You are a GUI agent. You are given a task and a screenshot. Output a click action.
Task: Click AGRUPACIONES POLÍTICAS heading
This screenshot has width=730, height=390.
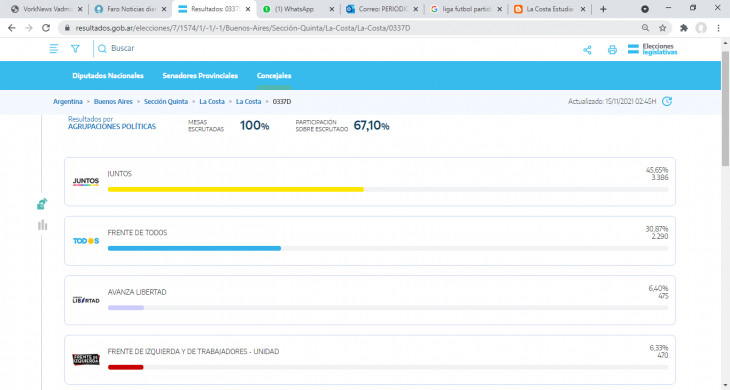112,127
